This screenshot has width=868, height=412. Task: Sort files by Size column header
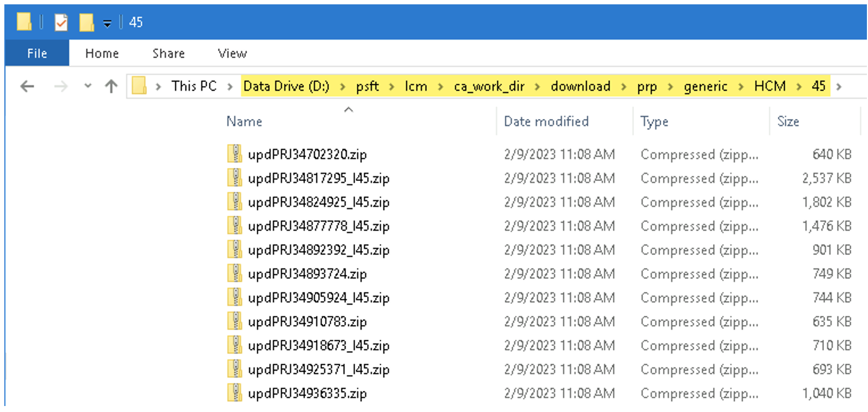pos(788,121)
